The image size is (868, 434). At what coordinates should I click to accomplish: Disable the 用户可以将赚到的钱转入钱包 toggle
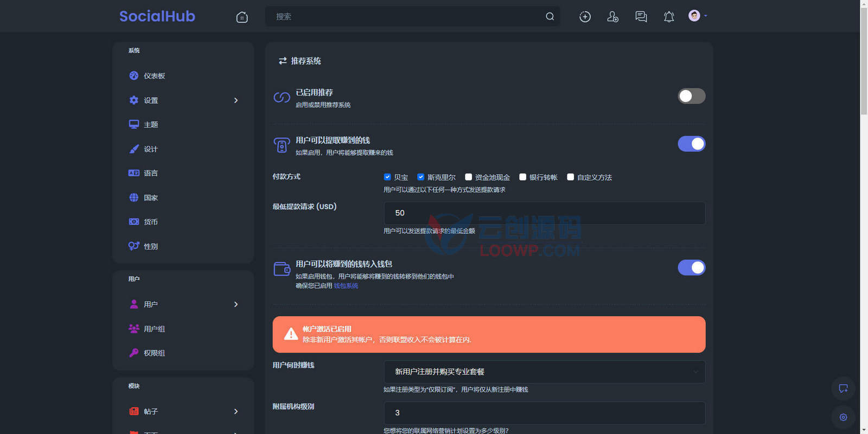tap(692, 267)
